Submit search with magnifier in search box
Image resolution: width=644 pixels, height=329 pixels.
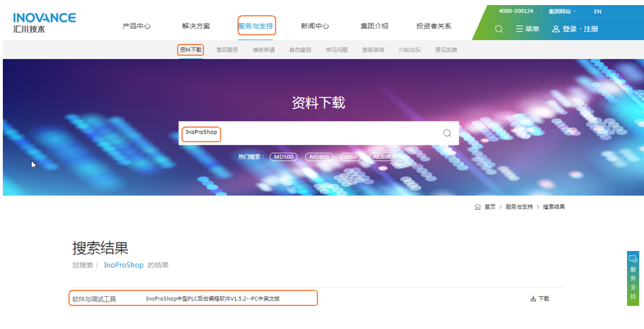(x=447, y=133)
